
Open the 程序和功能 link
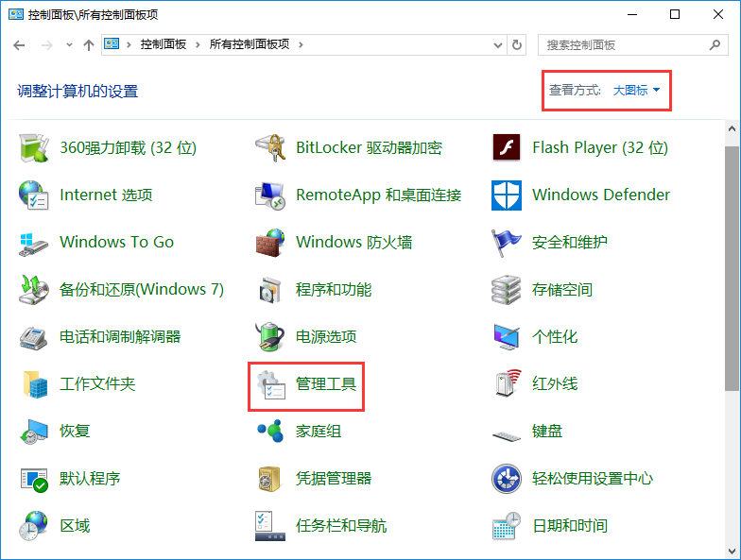coord(334,290)
